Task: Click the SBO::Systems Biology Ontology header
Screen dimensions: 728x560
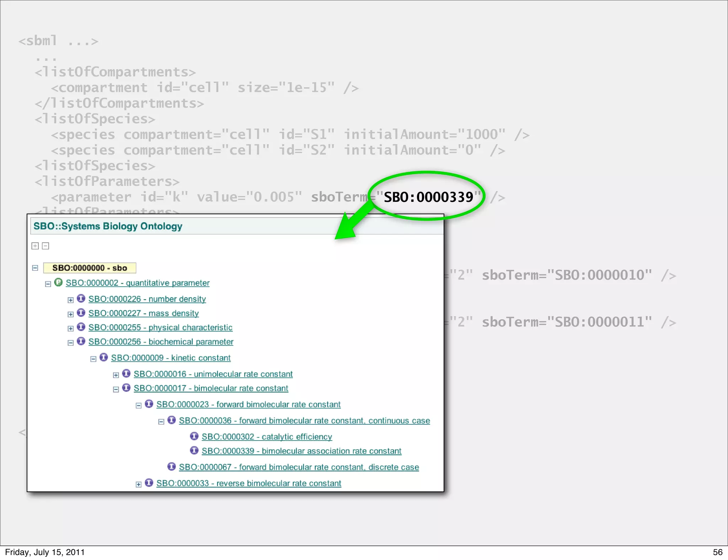Action: [108, 226]
